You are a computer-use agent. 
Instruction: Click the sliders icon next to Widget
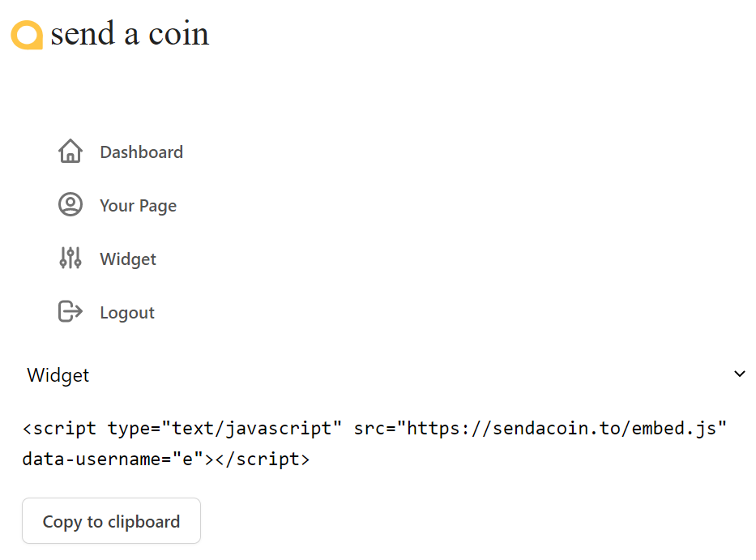point(70,258)
